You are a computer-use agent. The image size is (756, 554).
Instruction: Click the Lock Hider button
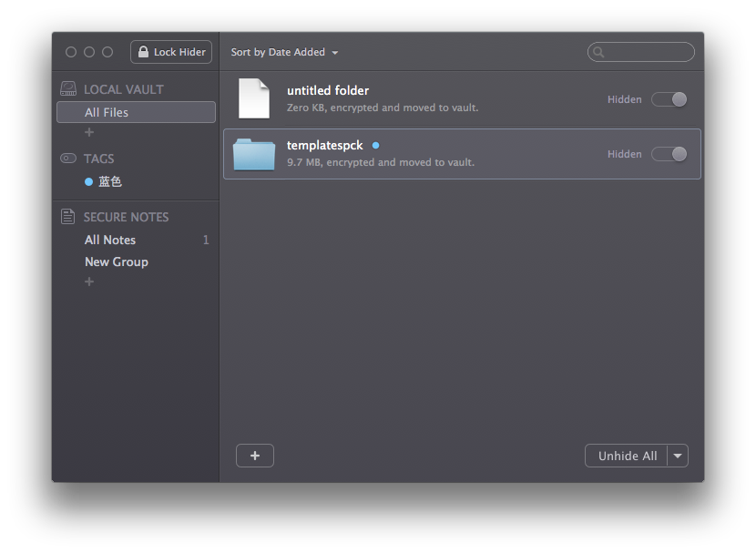pos(171,52)
